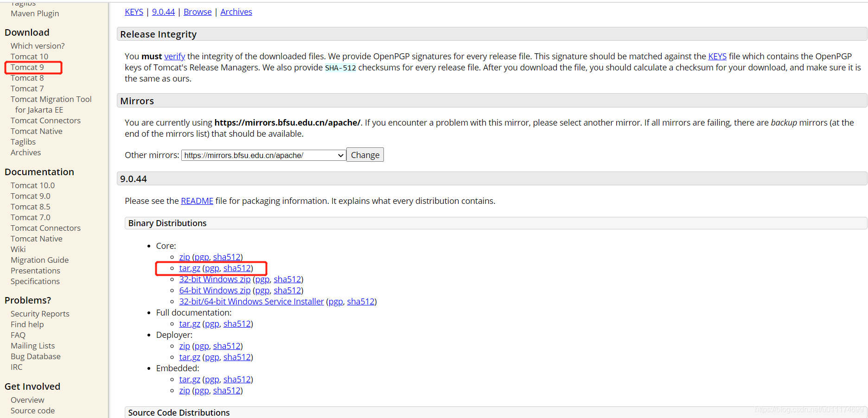Open the KEYS link at top
Screen dimensions: 868x418
point(134,12)
